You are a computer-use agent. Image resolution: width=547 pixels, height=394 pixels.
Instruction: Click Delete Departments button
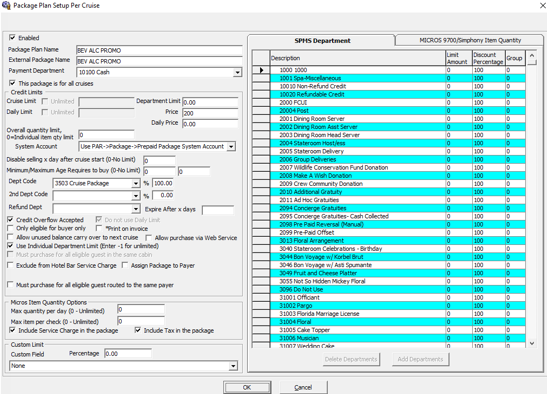click(351, 359)
